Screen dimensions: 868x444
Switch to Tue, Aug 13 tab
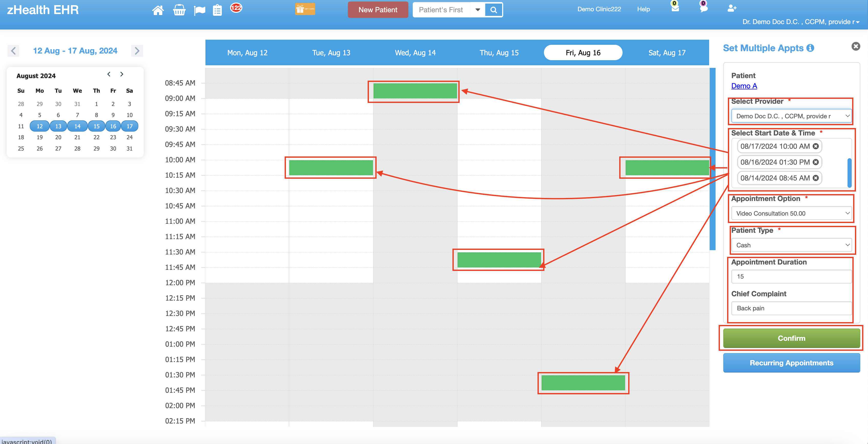pos(331,52)
